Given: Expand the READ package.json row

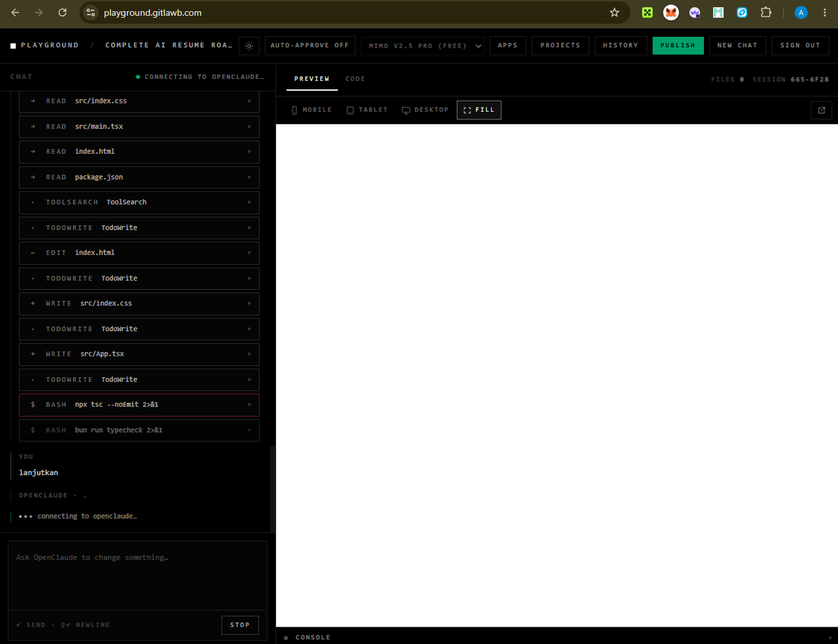Looking at the screenshot, I should (x=139, y=177).
